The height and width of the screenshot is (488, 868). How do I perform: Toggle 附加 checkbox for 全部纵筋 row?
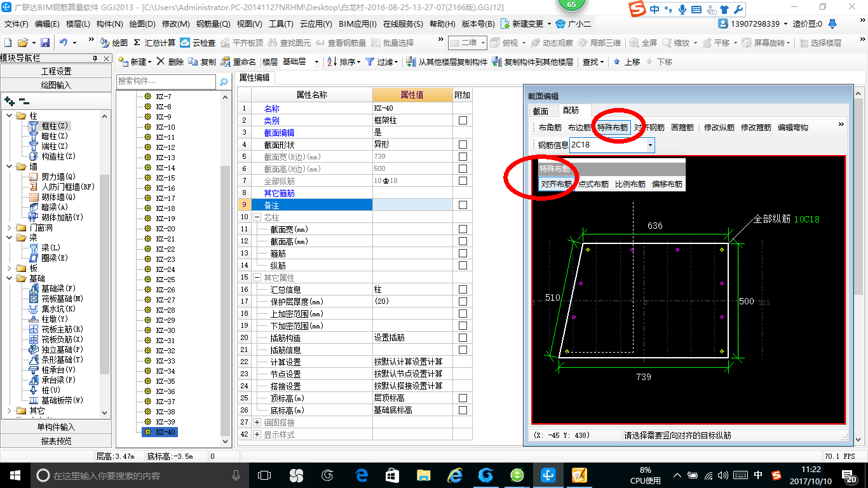point(463,181)
